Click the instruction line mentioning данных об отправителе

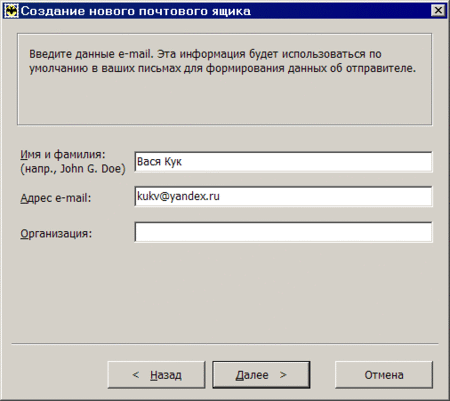click(x=223, y=68)
